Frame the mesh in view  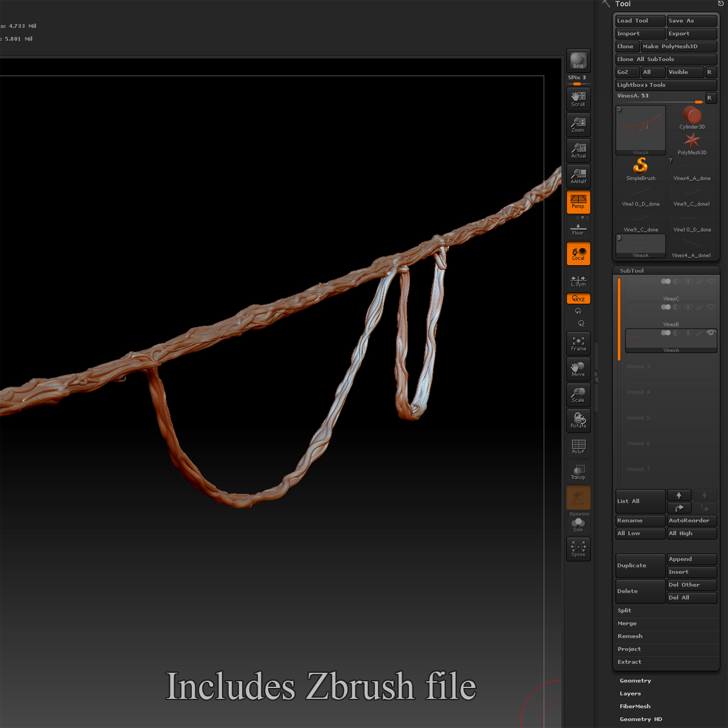pos(578,343)
